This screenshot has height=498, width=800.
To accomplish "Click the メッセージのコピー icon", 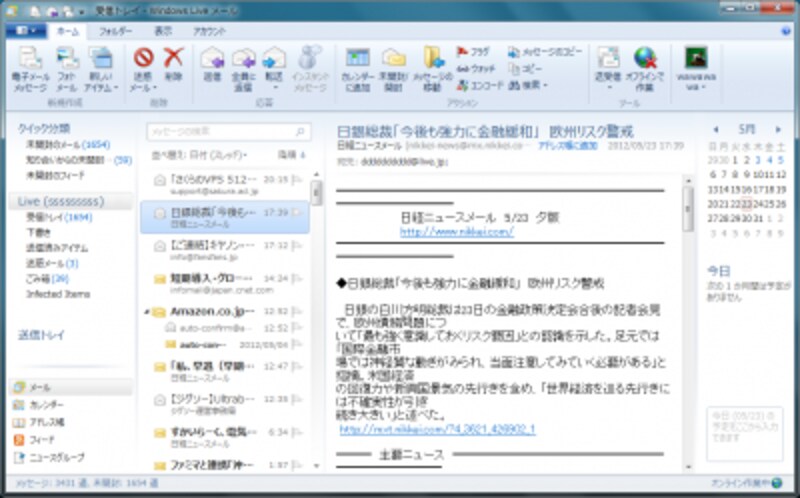I will [514, 52].
